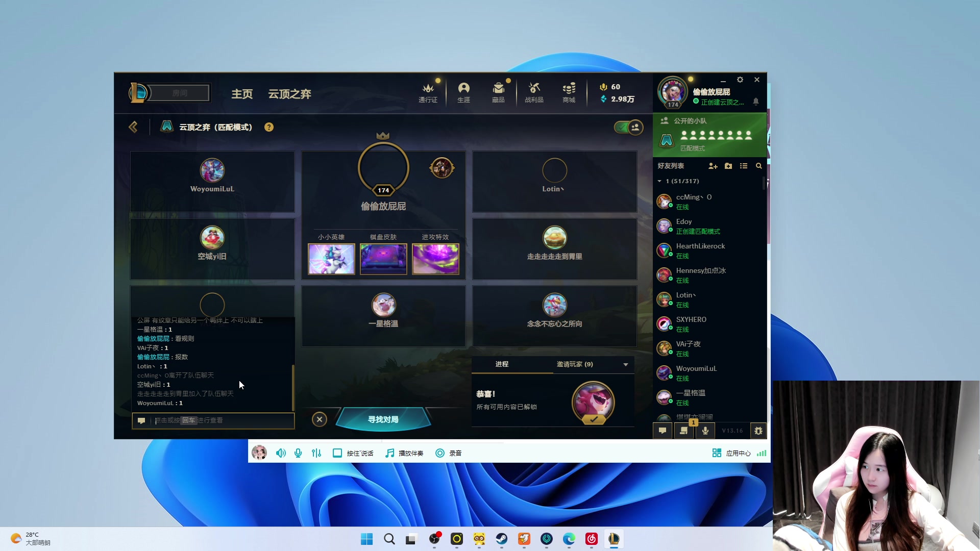Open the missions icon with badge 1
This screenshot has height=551, width=980.
pyautogui.click(x=684, y=431)
